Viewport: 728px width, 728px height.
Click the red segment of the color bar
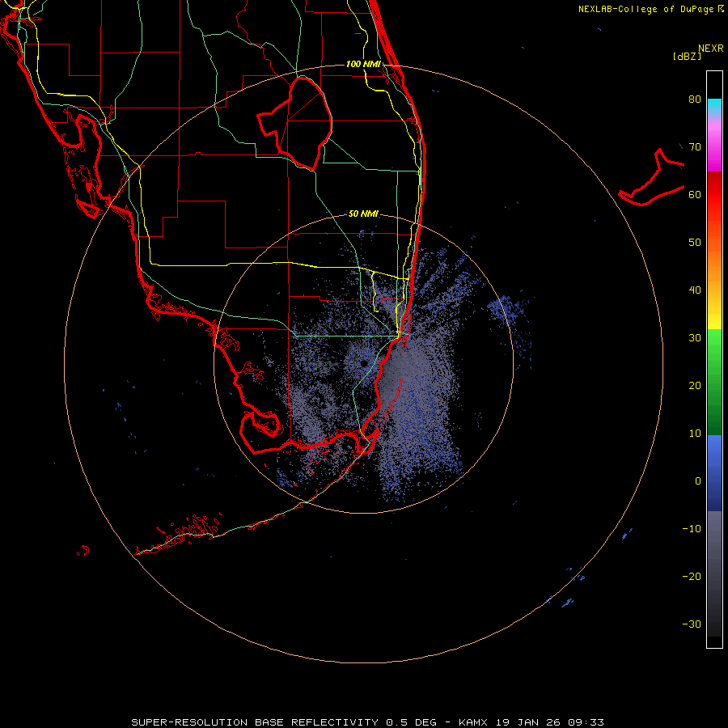pos(714,195)
